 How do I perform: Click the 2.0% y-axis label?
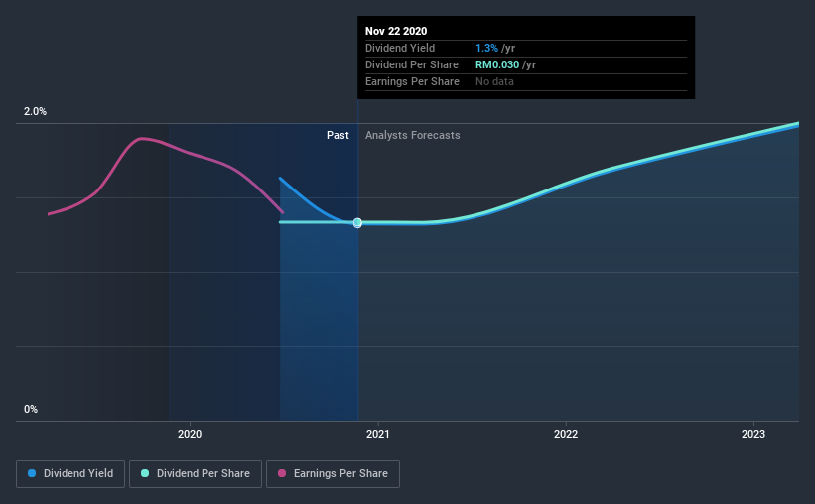(35, 112)
